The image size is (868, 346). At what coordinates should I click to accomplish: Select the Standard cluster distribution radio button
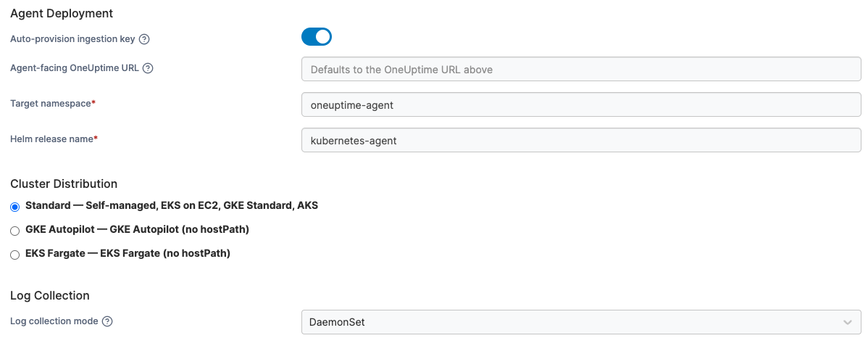click(15, 207)
